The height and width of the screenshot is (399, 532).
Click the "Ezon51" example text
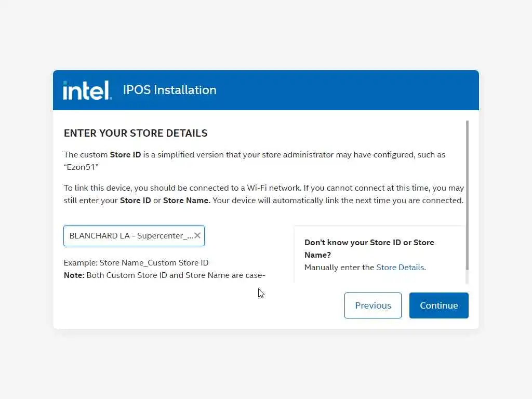[x=81, y=167]
